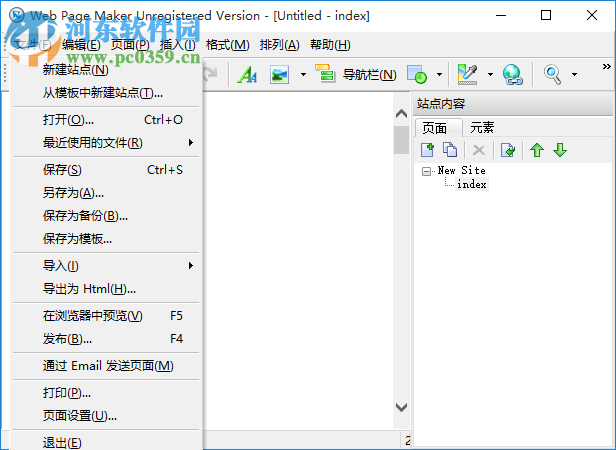Click the Insert Text (A) toolbar icon
Screen dimensions: 616x450
click(247, 74)
